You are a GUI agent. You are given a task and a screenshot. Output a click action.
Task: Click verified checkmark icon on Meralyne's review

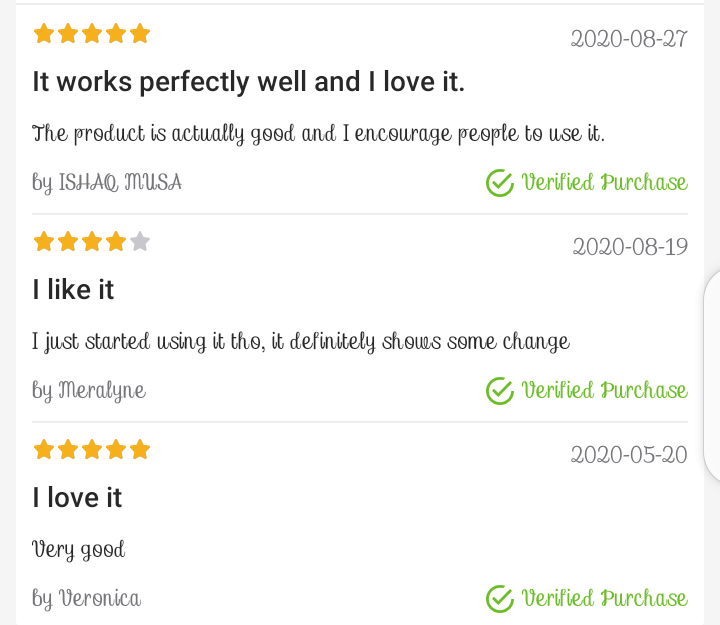tap(499, 391)
